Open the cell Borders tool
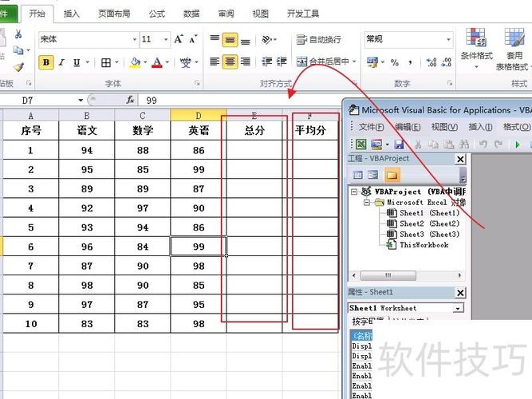Image resolution: width=532 pixels, height=399 pixels. tap(106, 62)
